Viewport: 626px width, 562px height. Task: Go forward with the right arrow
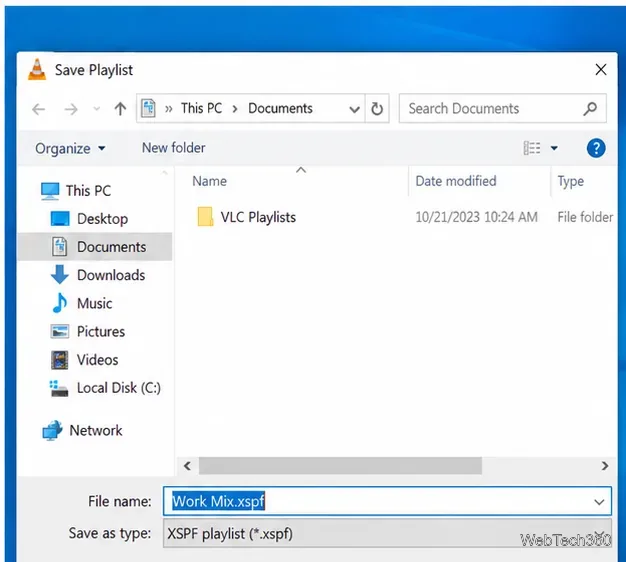(71, 109)
